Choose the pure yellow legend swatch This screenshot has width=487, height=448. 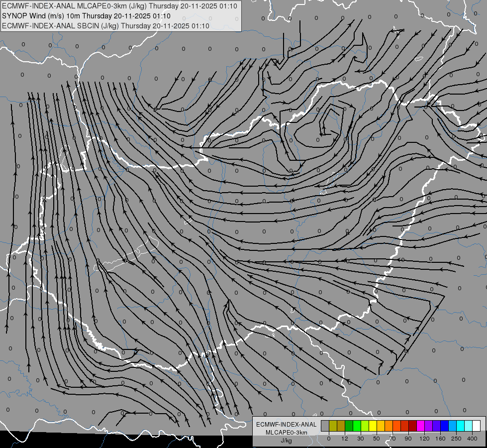[373, 426]
